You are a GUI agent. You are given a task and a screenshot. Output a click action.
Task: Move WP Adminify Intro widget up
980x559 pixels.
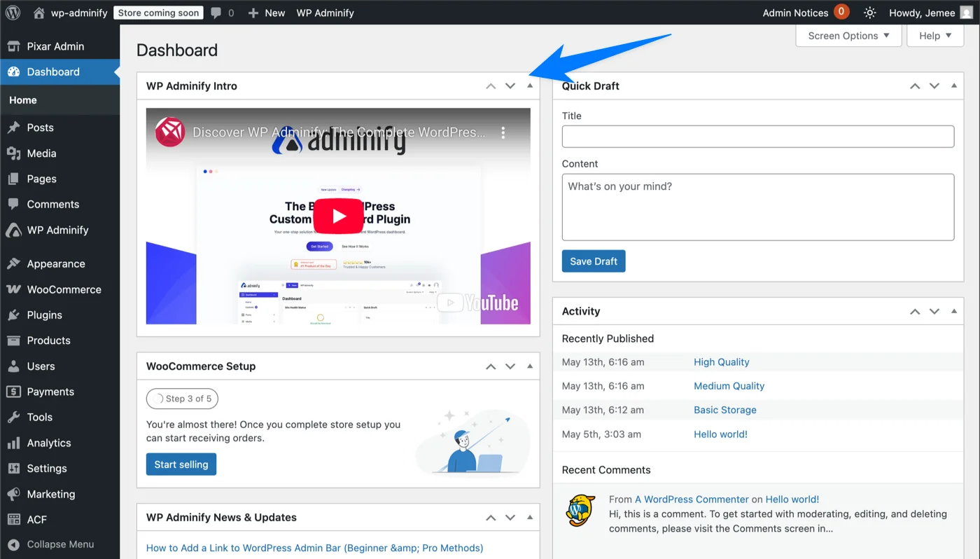click(x=491, y=86)
